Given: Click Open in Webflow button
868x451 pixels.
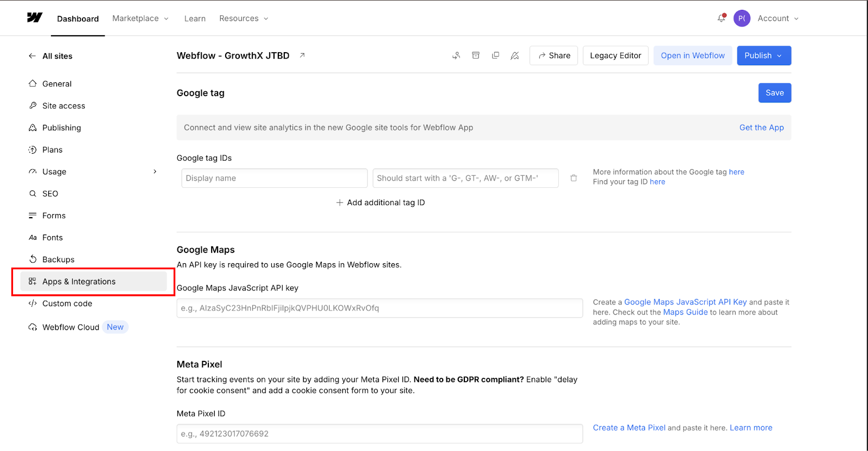Looking at the screenshot, I should tap(693, 55).
